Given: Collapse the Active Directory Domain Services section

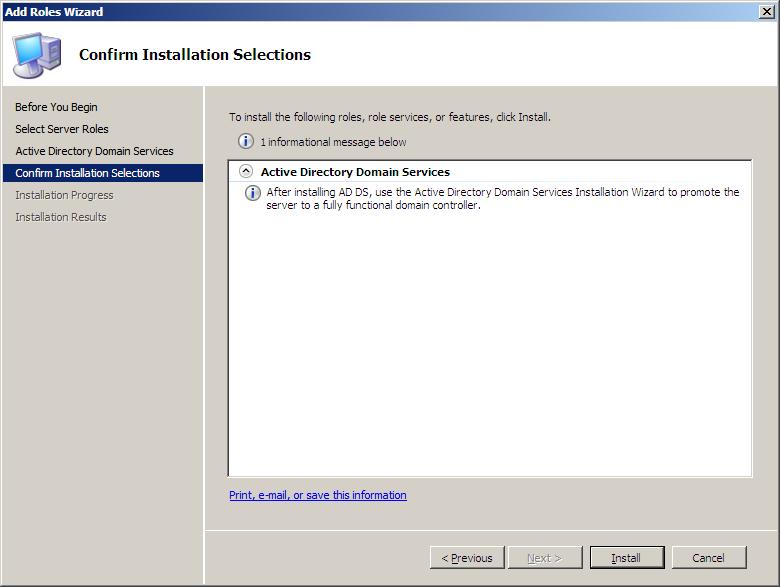Looking at the screenshot, I should (x=246, y=171).
